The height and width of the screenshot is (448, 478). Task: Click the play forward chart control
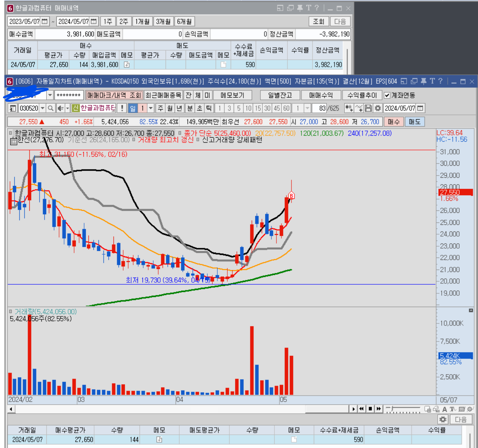point(353,409)
